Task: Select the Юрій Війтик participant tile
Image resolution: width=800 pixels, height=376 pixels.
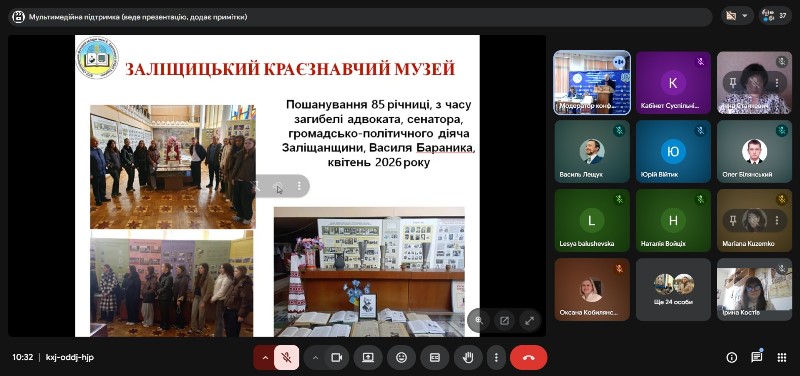Action: [x=673, y=152]
